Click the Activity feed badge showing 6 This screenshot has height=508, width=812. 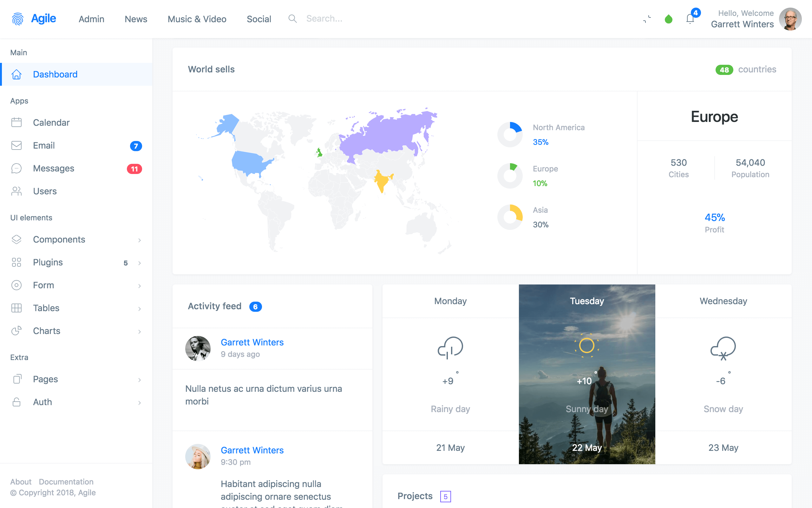pyautogui.click(x=255, y=306)
